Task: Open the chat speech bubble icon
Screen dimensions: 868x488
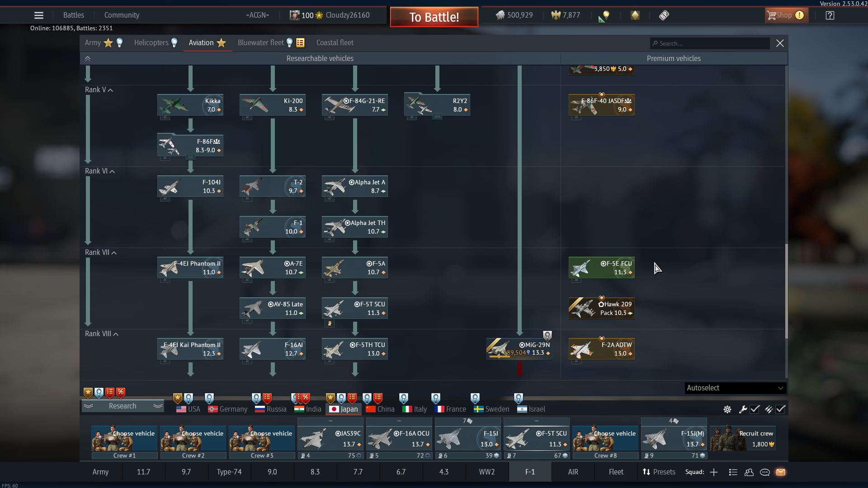Action: (765, 472)
